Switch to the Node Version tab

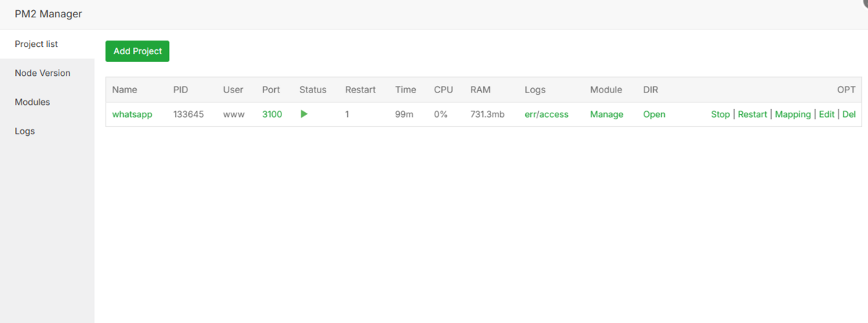43,73
